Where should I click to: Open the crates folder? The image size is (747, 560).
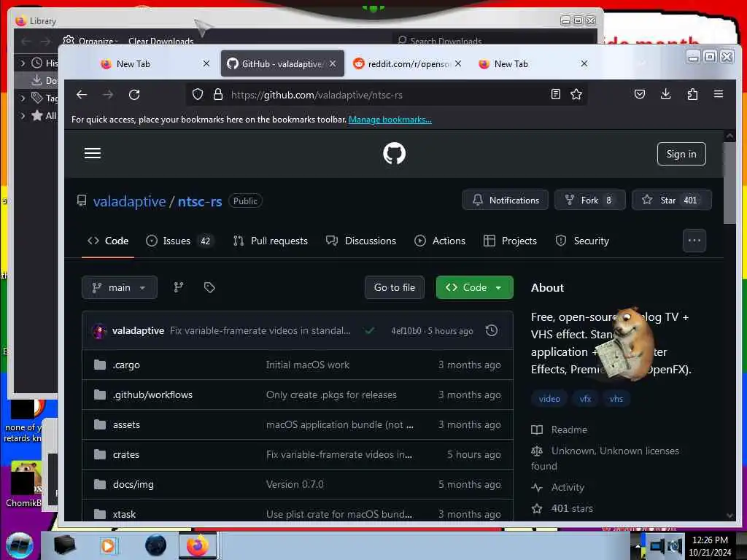click(125, 455)
